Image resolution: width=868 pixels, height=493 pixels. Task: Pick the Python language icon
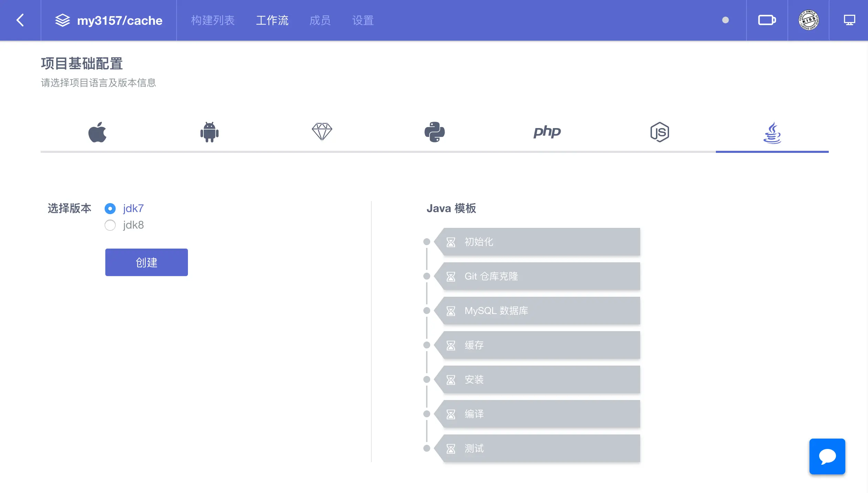click(434, 132)
